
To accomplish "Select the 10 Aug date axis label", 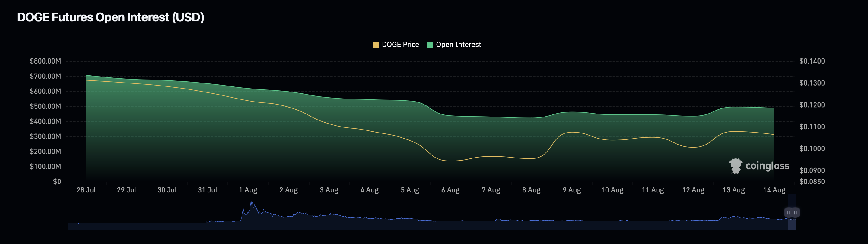I will (x=612, y=190).
